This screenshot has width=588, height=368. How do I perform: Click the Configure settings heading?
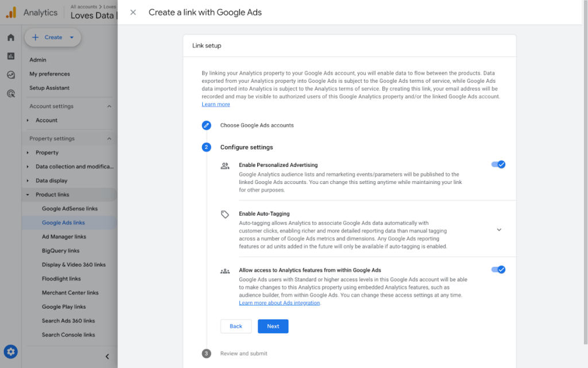pyautogui.click(x=246, y=147)
